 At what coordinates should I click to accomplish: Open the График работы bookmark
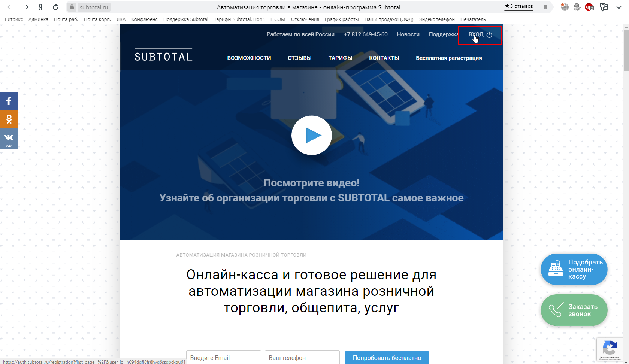[342, 19]
